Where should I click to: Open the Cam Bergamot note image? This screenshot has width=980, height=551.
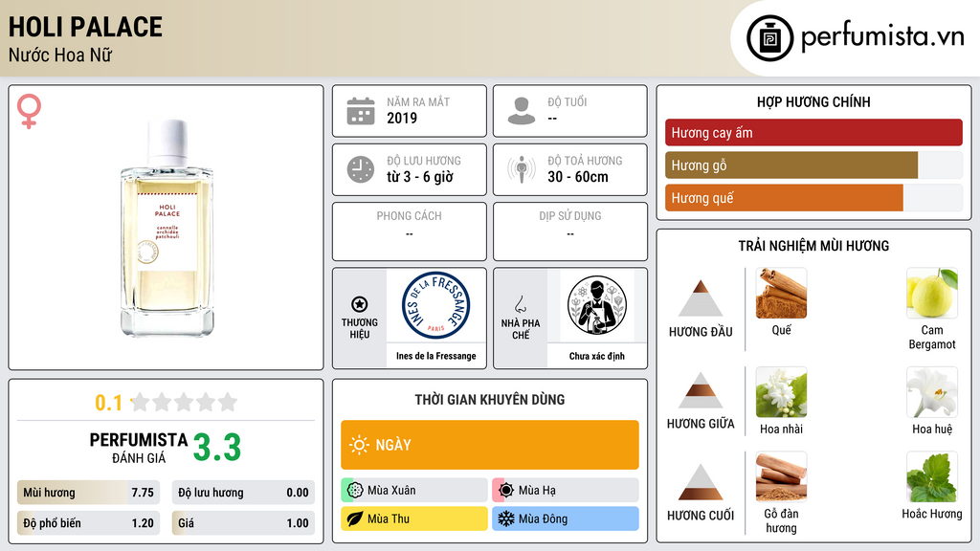932,293
